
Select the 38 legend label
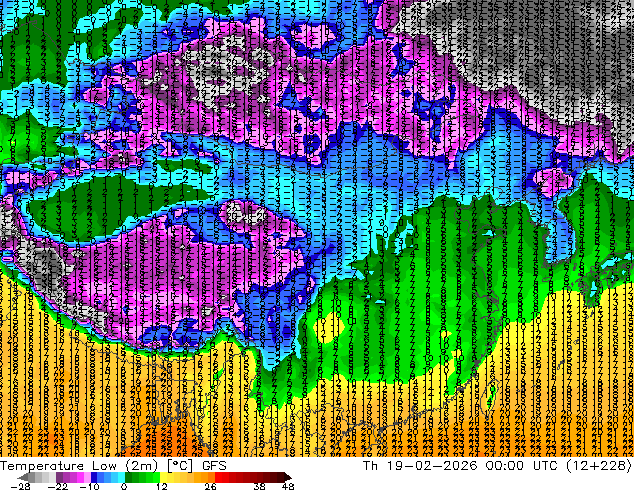(260, 486)
